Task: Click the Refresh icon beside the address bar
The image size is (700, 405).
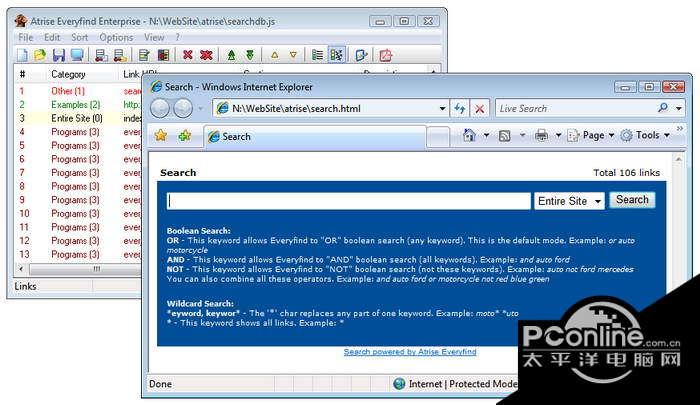Action: coord(459,108)
